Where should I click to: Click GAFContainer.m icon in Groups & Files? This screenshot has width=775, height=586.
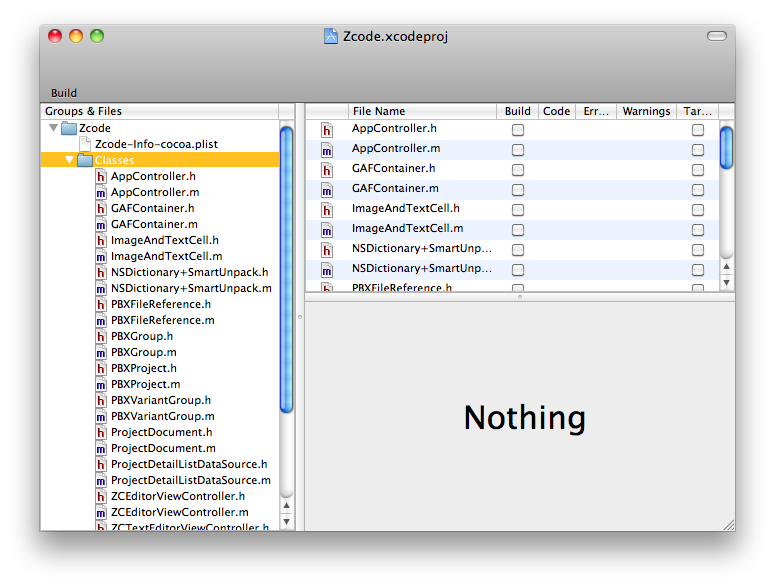point(101,224)
